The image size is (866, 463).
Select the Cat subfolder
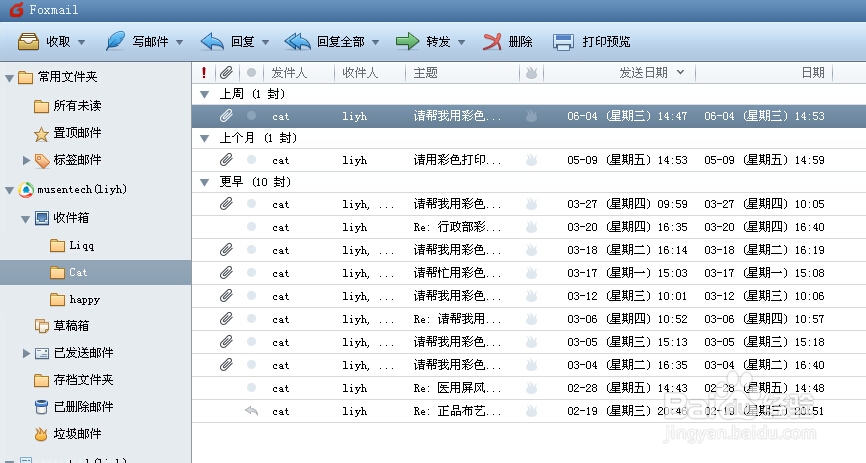coord(68,272)
